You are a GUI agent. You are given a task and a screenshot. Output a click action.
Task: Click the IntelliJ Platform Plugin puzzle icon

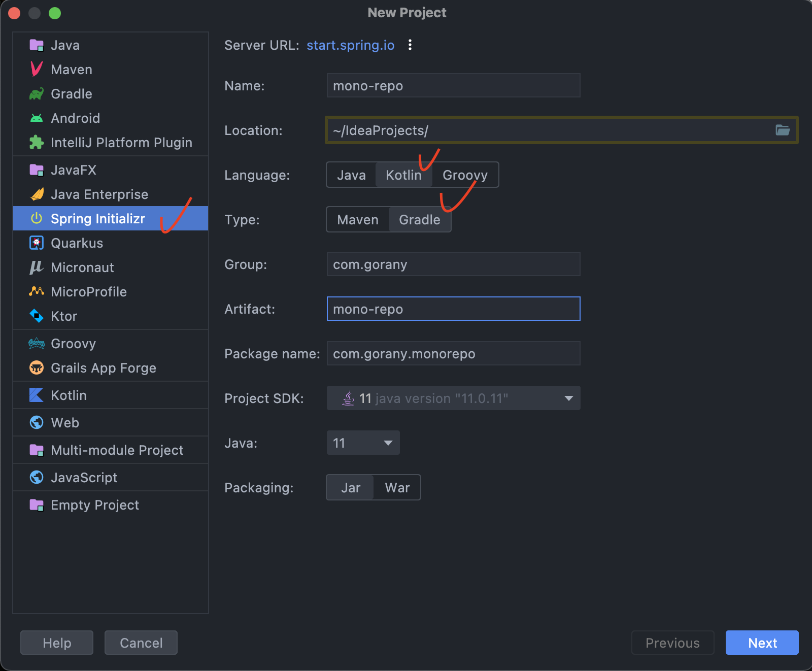click(x=37, y=143)
